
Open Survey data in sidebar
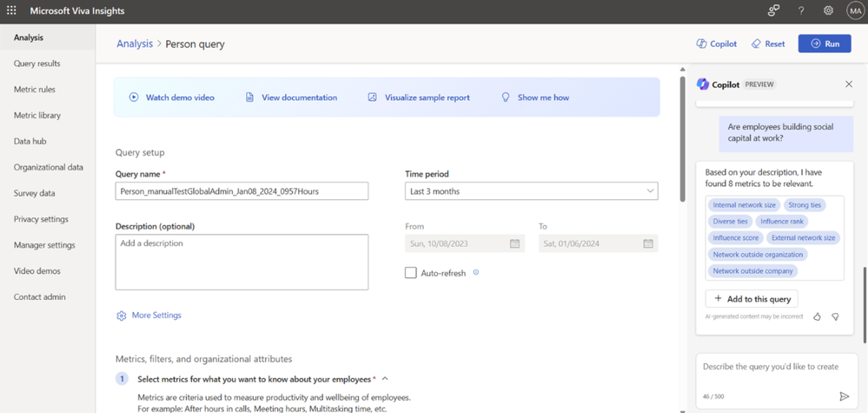tap(35, 193)
